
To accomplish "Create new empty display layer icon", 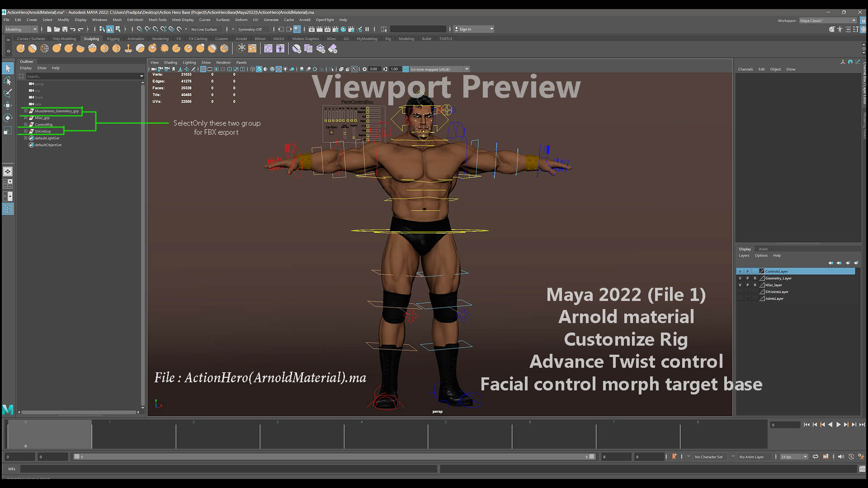I will click(848, 263).
